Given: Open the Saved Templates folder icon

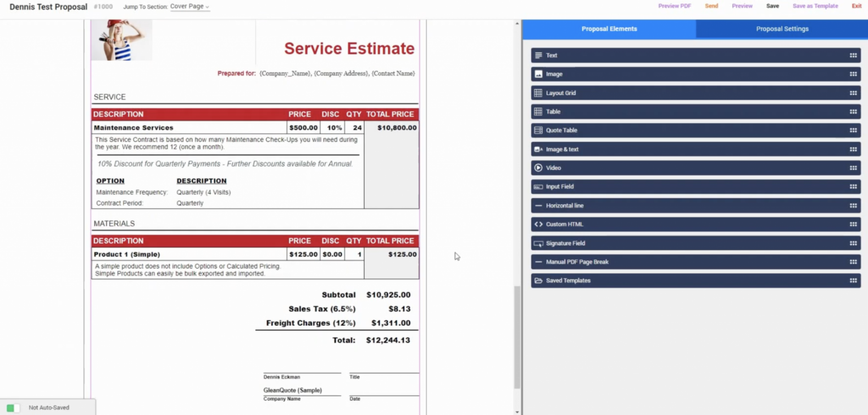Looking at the screenshot, I should (x=538, y=281).
